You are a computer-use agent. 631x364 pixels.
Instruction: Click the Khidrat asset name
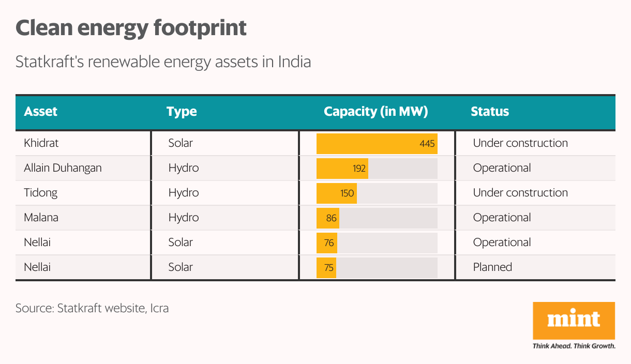point(41,143)
